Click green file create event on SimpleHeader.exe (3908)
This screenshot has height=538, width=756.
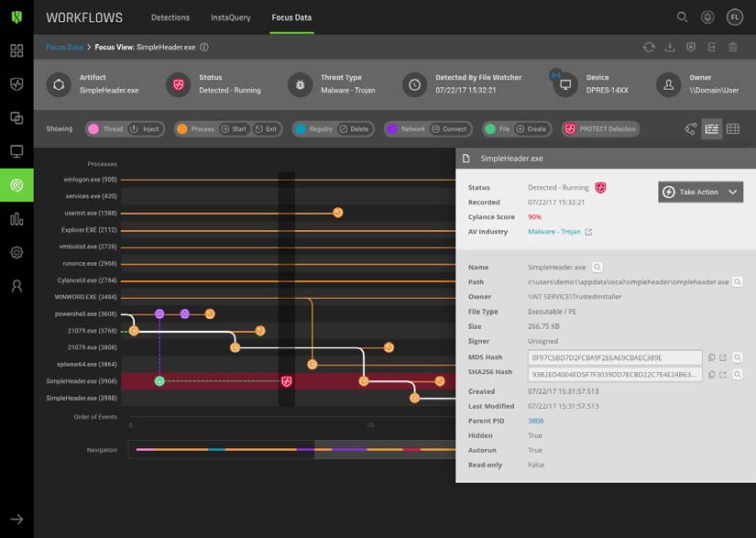[x=159, y=381]
